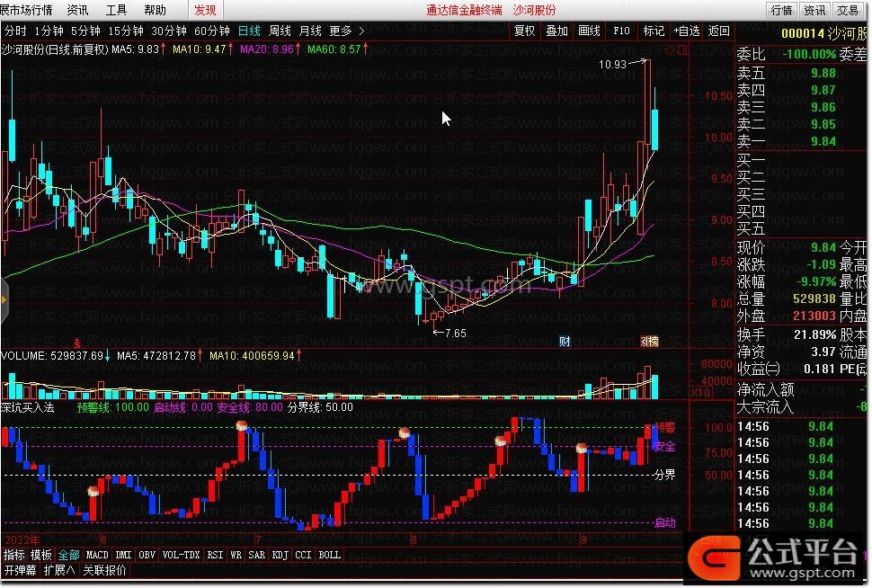Open the 资讯 menu in the menu bar
Image resolution: width=872 pixels, height=588 pixels.
77,10
